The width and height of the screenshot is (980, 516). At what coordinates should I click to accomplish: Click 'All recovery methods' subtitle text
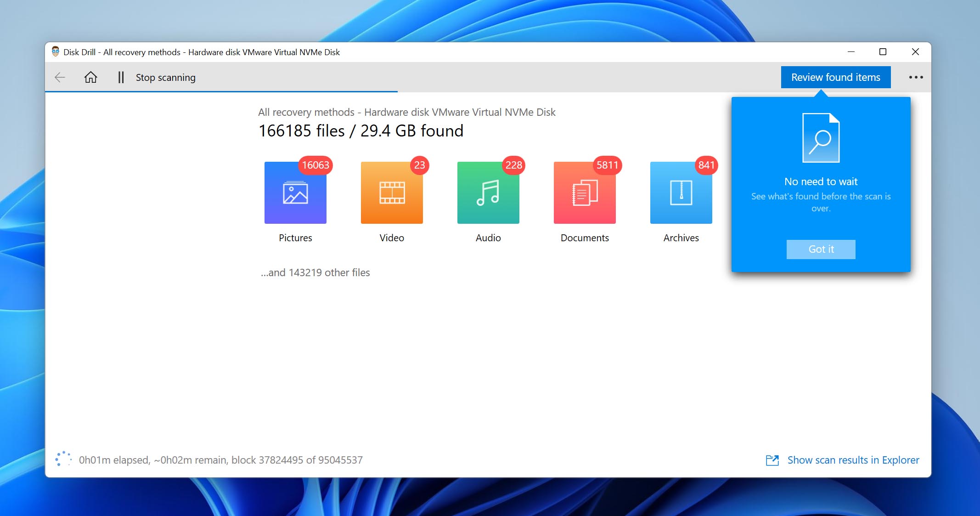coord(407,112)
